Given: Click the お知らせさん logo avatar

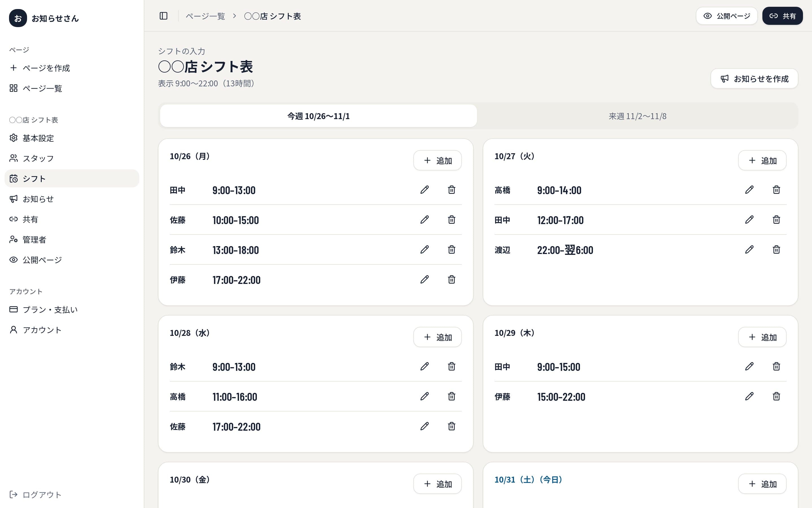Looking at the screenshot, I should click(18, 18).
